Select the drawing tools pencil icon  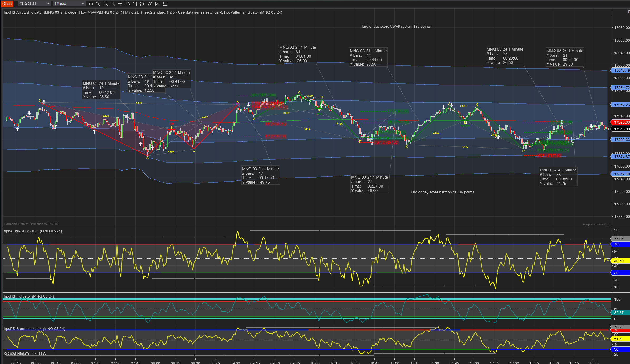tap(98, 4)
